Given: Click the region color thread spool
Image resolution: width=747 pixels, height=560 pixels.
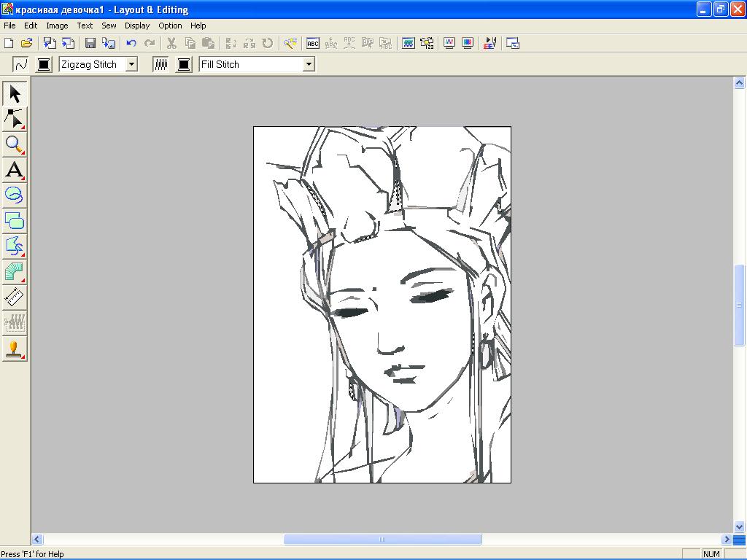Looking at the screenshot, I should (x=184, y=64).
